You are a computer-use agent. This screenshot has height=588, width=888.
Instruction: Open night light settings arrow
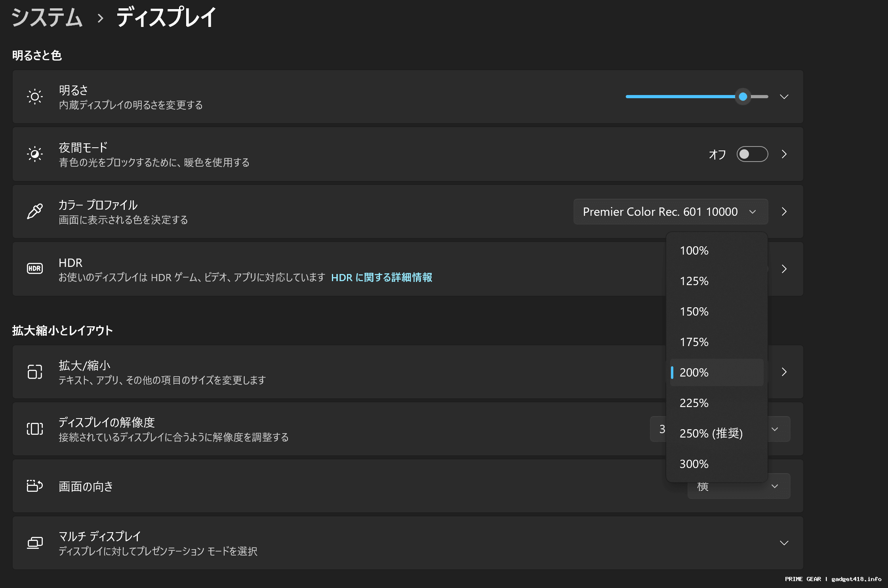click(x=784, y=154)
